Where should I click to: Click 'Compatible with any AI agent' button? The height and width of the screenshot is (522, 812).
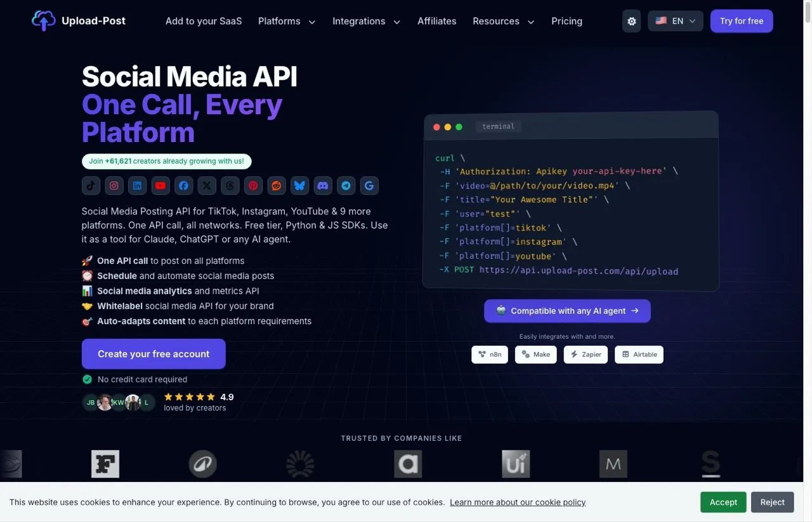tap(567, 311)
